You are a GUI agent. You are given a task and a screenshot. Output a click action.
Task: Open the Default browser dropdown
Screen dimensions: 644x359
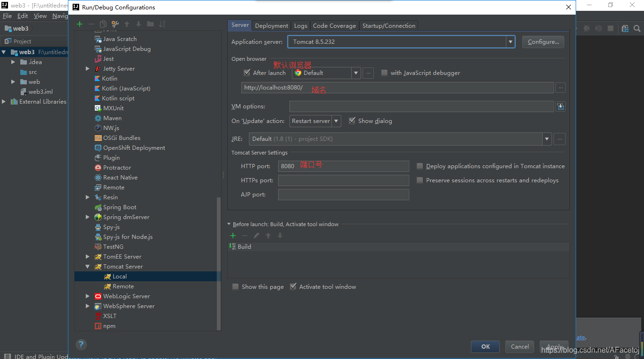click(356, 73)
